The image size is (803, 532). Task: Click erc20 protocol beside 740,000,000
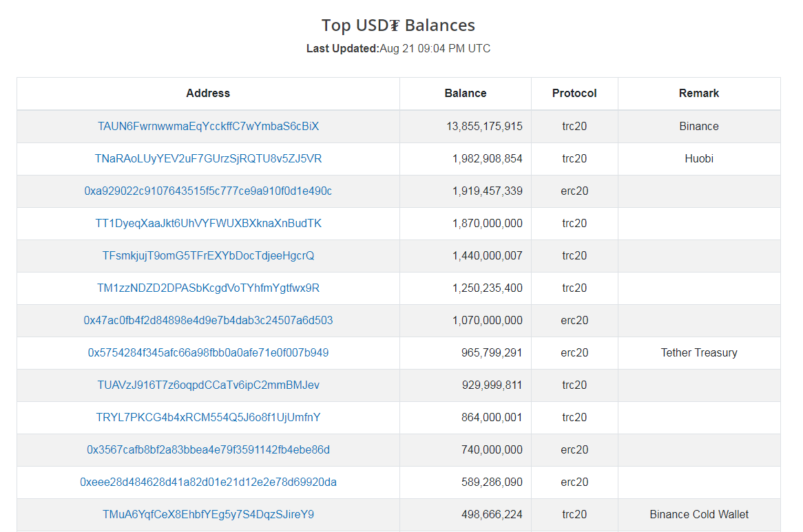click(x=574, y=449)
